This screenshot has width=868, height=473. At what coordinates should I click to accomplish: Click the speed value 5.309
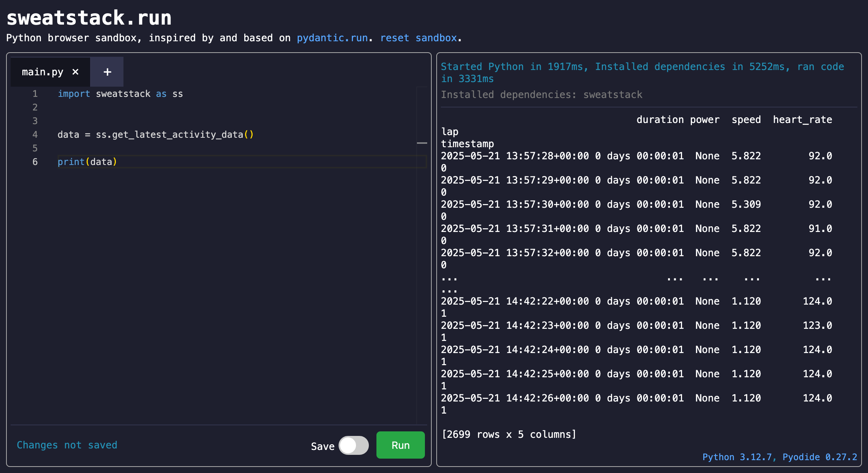pos(746,204)
